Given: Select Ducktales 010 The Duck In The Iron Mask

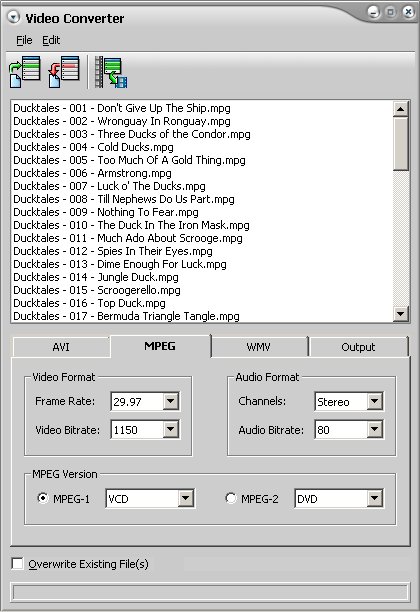Looking at the screenshot, I should [x=131, y=225].
